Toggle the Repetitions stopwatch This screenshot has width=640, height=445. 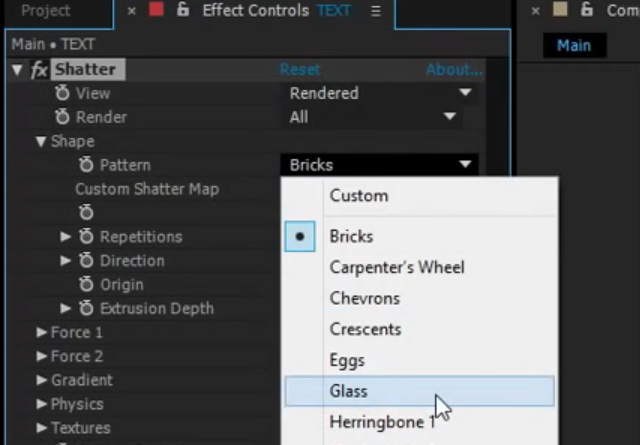[86, 236]
